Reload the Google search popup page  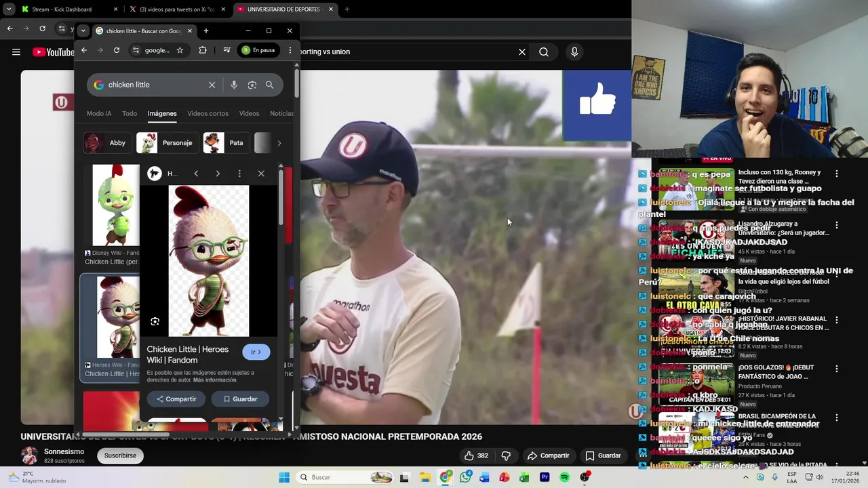coord(117,50)
